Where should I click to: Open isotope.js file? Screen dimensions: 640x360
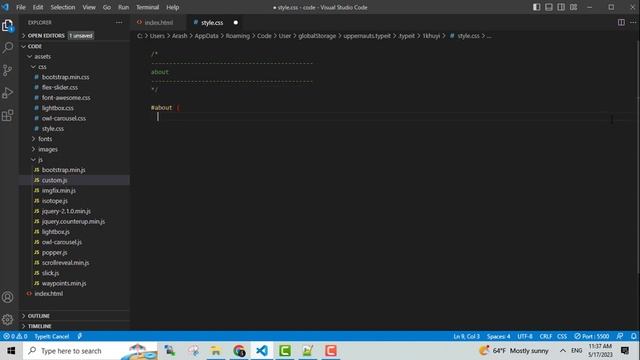(x=75, y=201)
